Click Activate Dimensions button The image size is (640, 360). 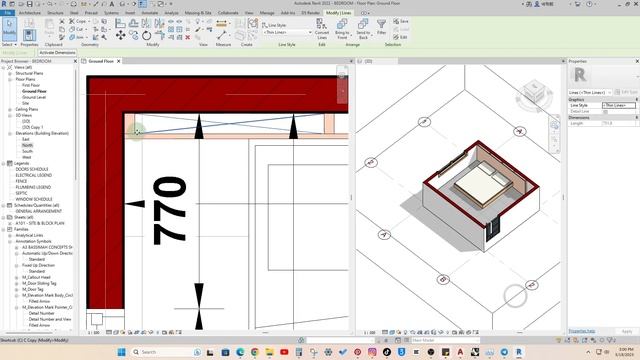(57, 53)
